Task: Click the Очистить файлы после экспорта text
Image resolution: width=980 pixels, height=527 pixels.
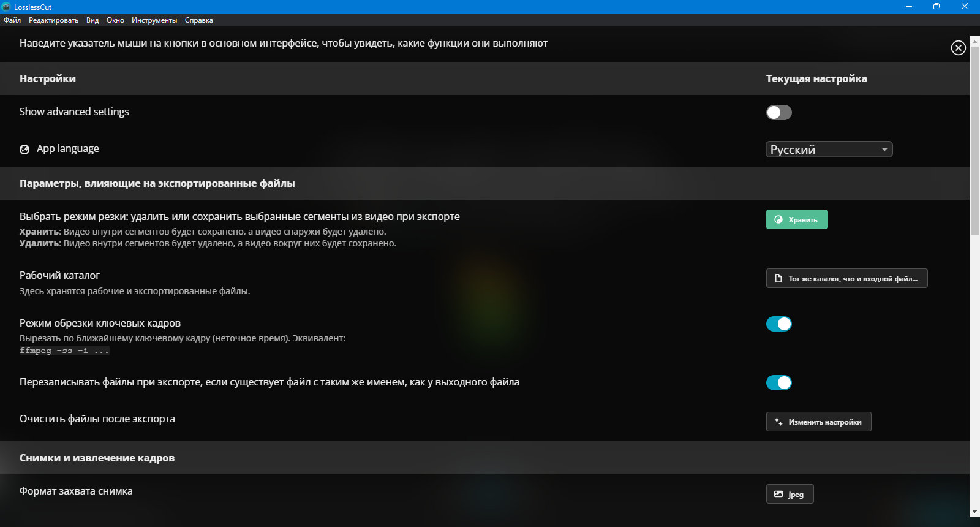Action: [97, 419]
